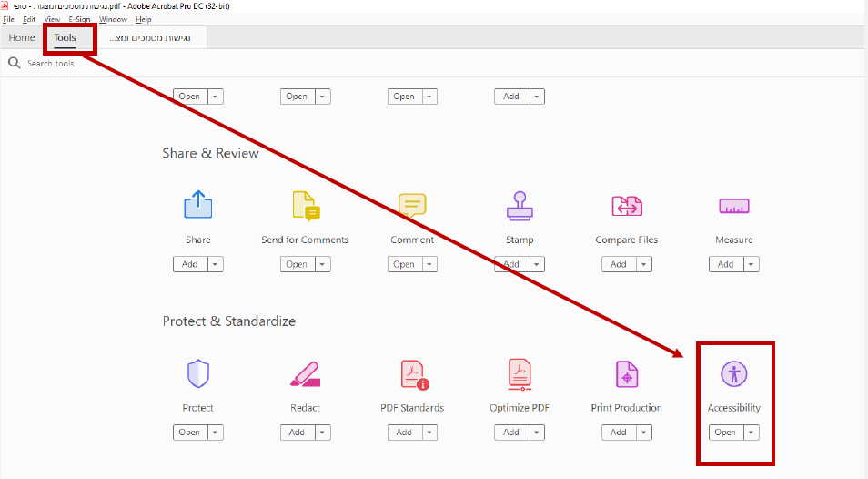Screen dimensions: 868x479
Task: Select the Share tool icon
Action: pyautogui.click(x=198, y=205)
